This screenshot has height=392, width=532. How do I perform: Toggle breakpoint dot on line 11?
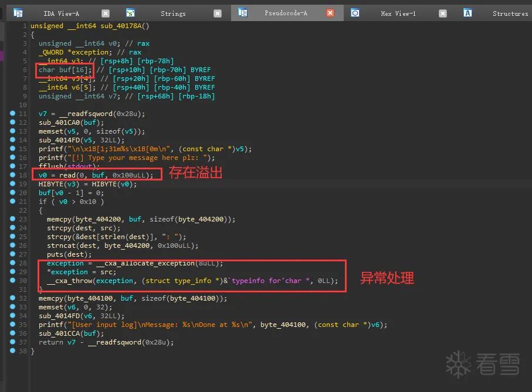tap(12, 113)
